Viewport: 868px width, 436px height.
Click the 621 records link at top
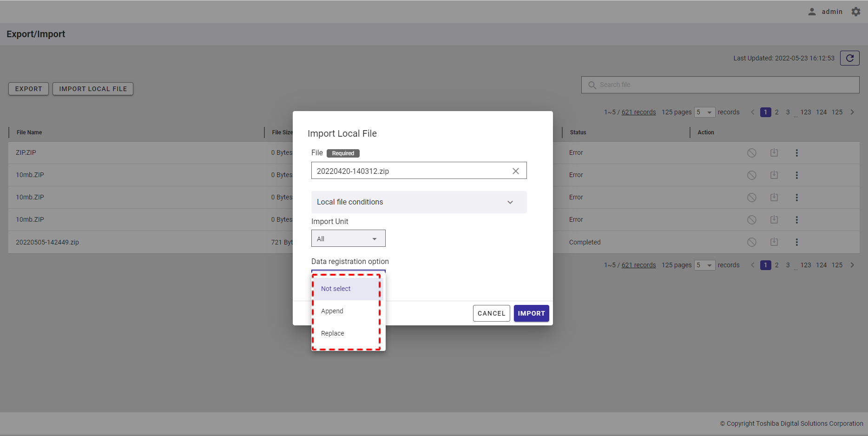pyautogui.click(x=638, y=112)
